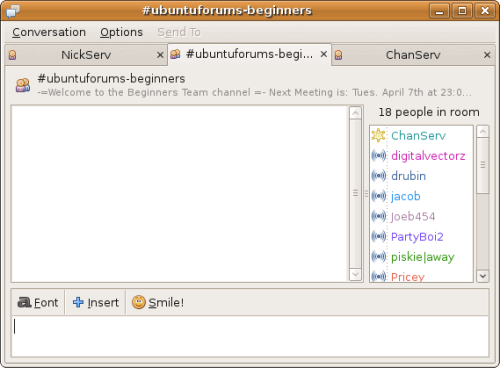Click the chat history scrollbar thumb
Viewport: 500px width, 368px height.
pyautogui.click(x=355, y=193)
